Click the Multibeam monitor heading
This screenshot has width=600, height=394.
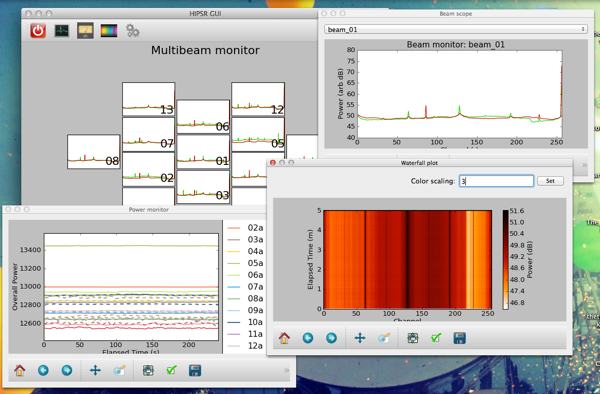(205, 50)
